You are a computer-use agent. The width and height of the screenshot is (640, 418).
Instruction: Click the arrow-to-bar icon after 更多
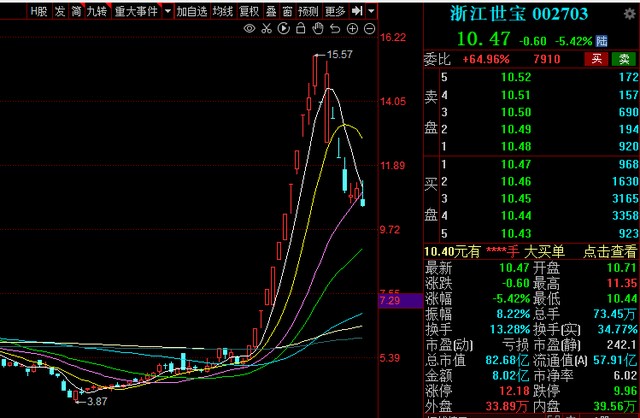coord(357,12)
